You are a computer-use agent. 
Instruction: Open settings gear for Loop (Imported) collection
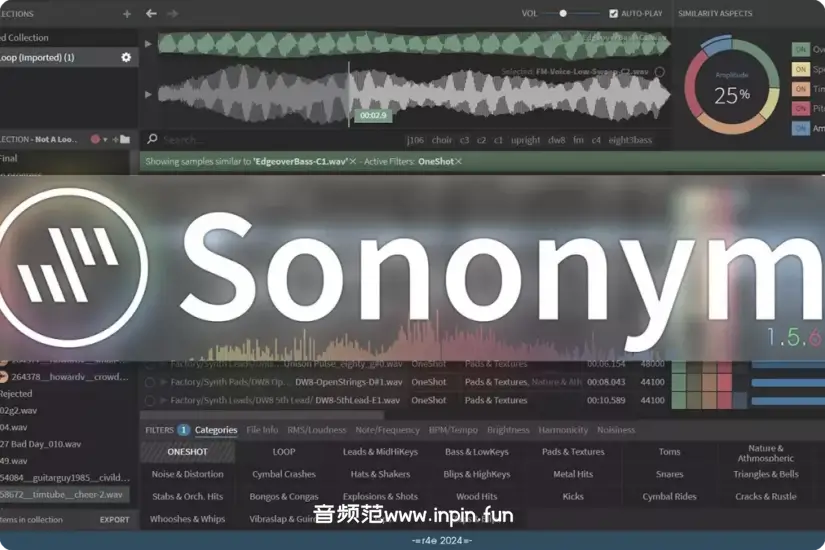pos(126,57)
